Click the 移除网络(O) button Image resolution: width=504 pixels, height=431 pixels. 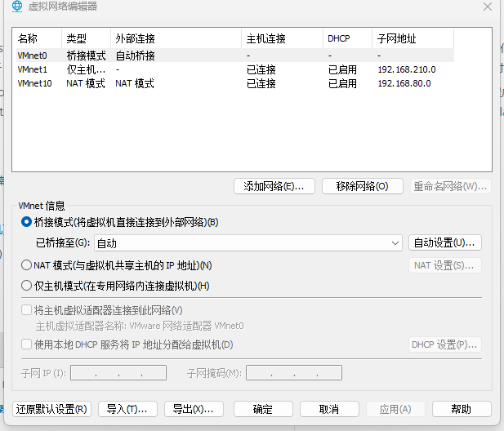pos(362,186)
